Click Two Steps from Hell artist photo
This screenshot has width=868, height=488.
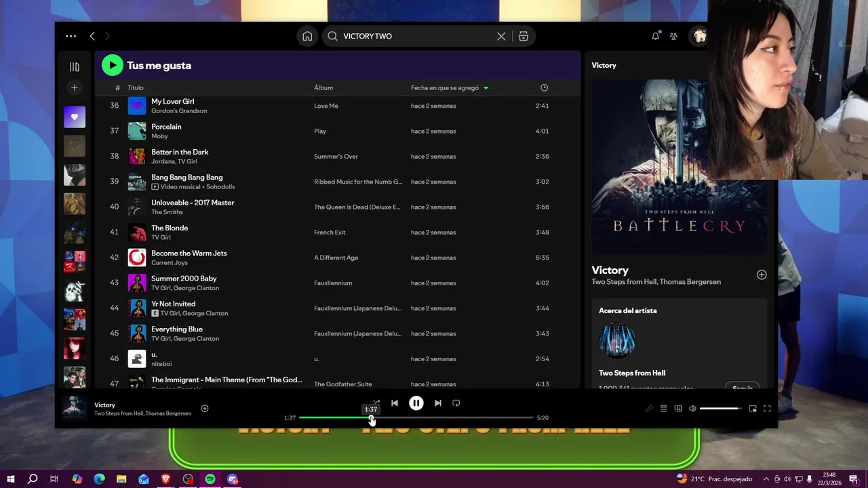click(617, 341)
